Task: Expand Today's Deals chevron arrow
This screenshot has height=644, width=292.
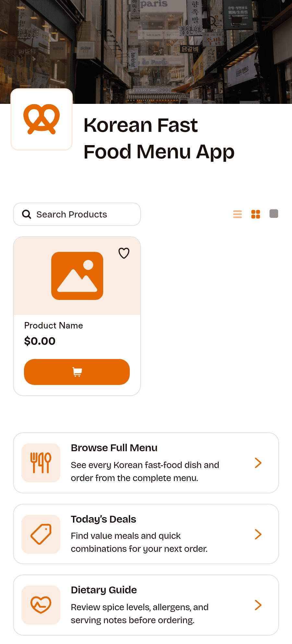Action: click(258, 534)
